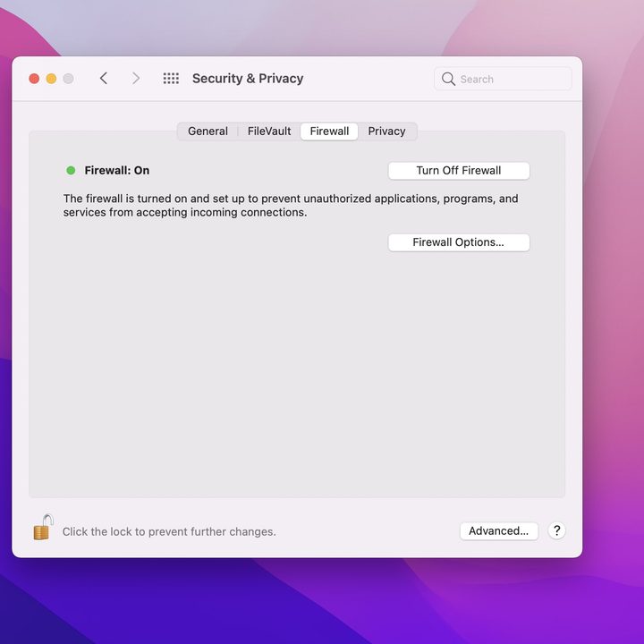644x644 pixels.
Task: Click the Advanced button
Action: click(x=499, y=531)
